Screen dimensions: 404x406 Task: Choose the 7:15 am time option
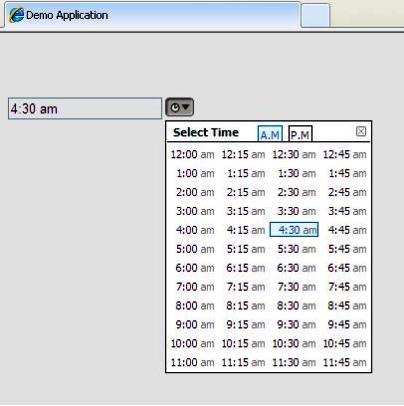(246, 287)
